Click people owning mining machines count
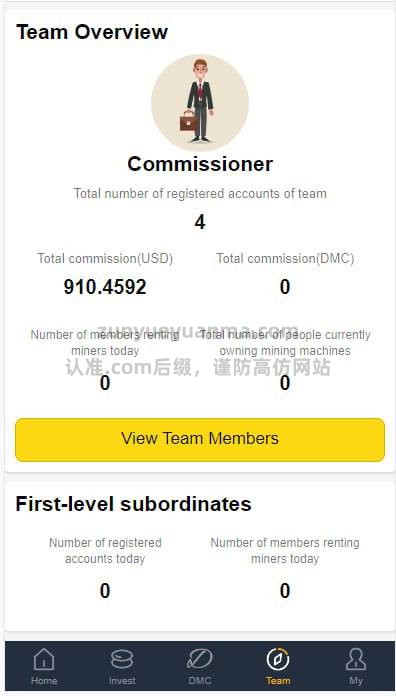This screenshot has height=696, width=396. pos(285,383)
